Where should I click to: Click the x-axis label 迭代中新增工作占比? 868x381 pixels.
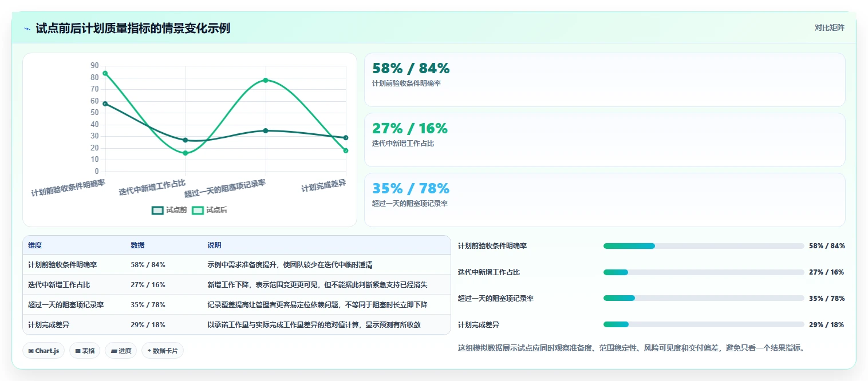[x=152, y=187]
